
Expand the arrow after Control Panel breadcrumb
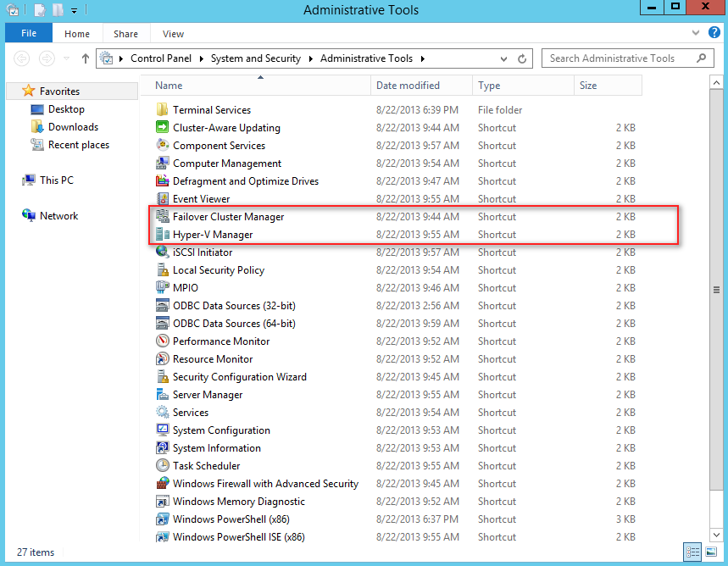pyautogui.click(x=202, y=59)
